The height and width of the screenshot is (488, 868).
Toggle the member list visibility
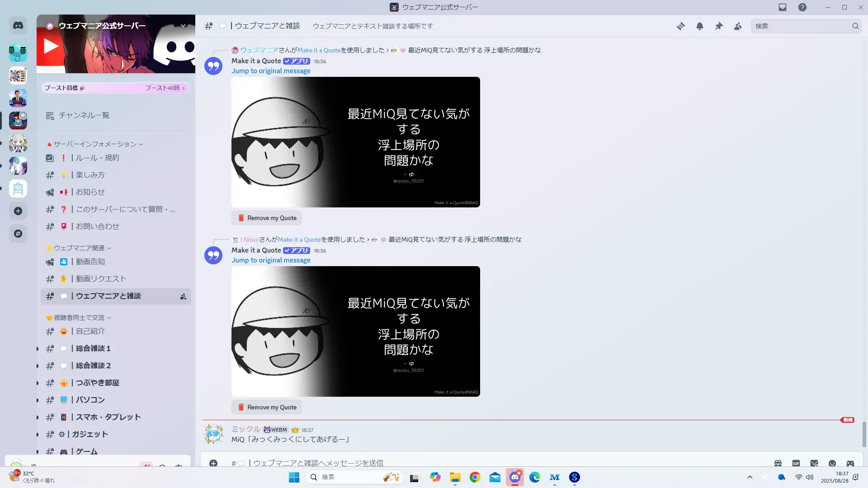tap(738, 26)
